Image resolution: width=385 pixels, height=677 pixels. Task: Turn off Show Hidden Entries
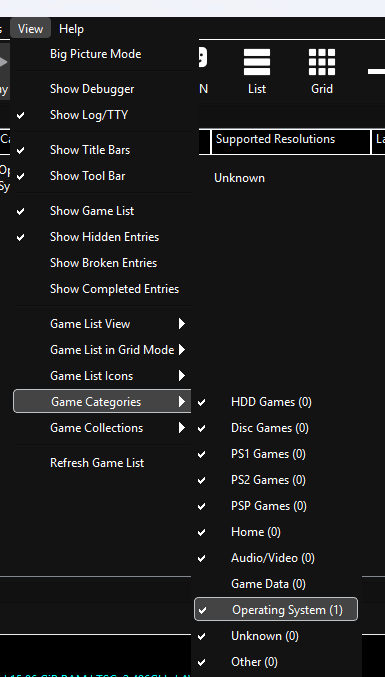pos(102,237)
